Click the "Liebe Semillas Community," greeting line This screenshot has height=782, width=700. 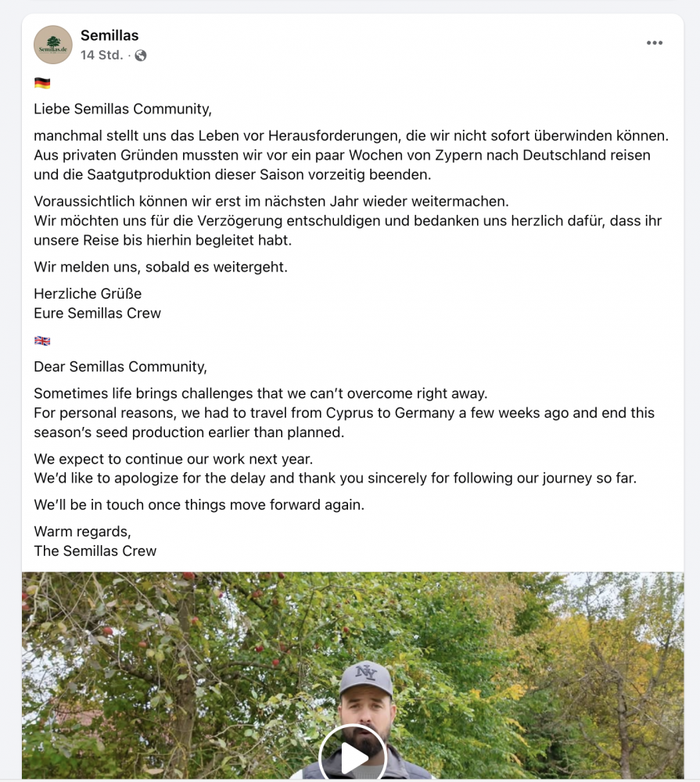click(123, 109)
